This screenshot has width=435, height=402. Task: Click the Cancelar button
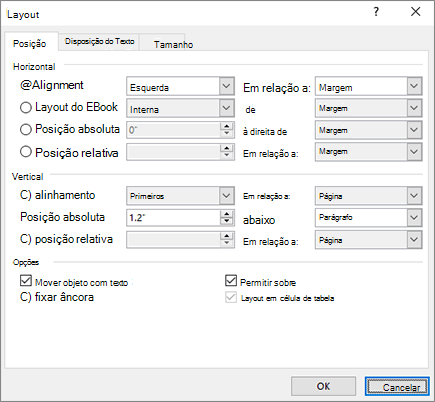coord(397,387)
